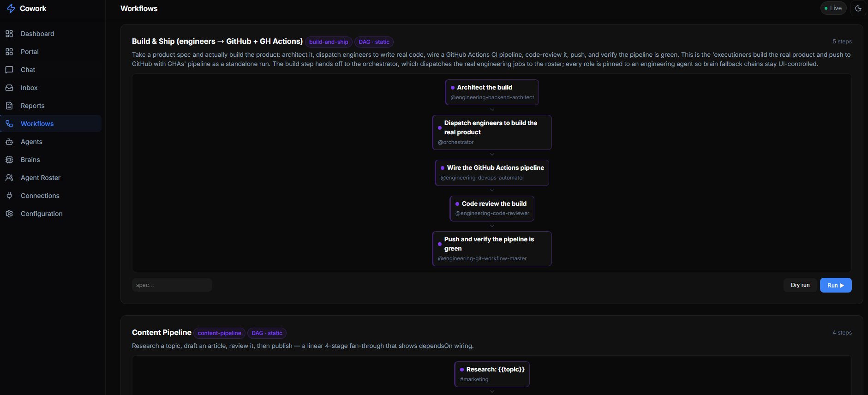Select the Architect the build step node
The height and width of the screenshot is (395, 868).
[x=492, y=92]
